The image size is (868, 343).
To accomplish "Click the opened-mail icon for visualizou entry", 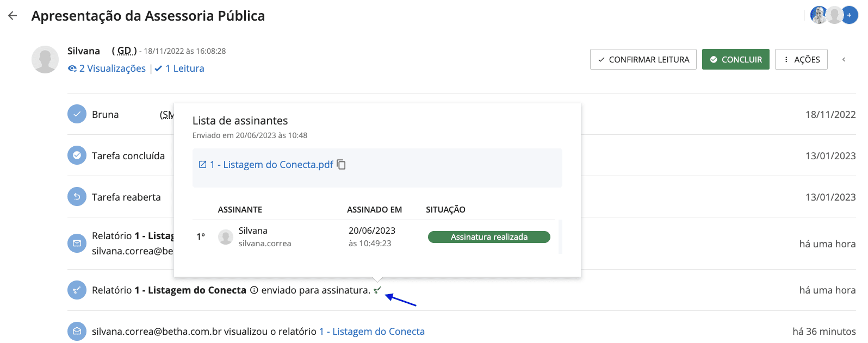I will (77, 331).
